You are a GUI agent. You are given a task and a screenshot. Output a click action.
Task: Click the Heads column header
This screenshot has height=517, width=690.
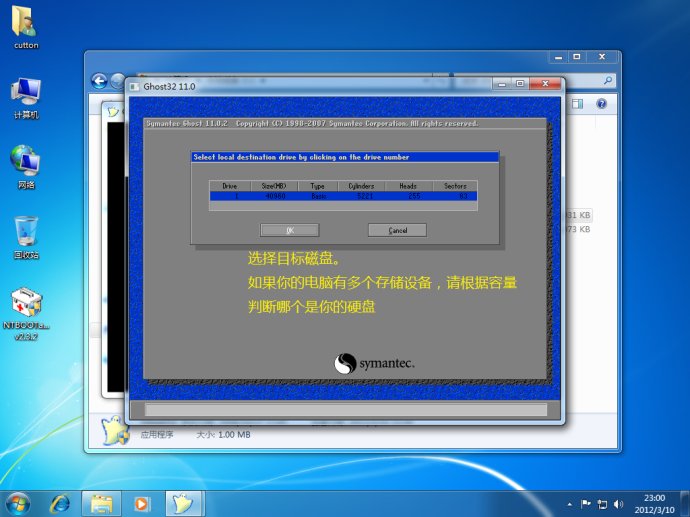[408, 186]
